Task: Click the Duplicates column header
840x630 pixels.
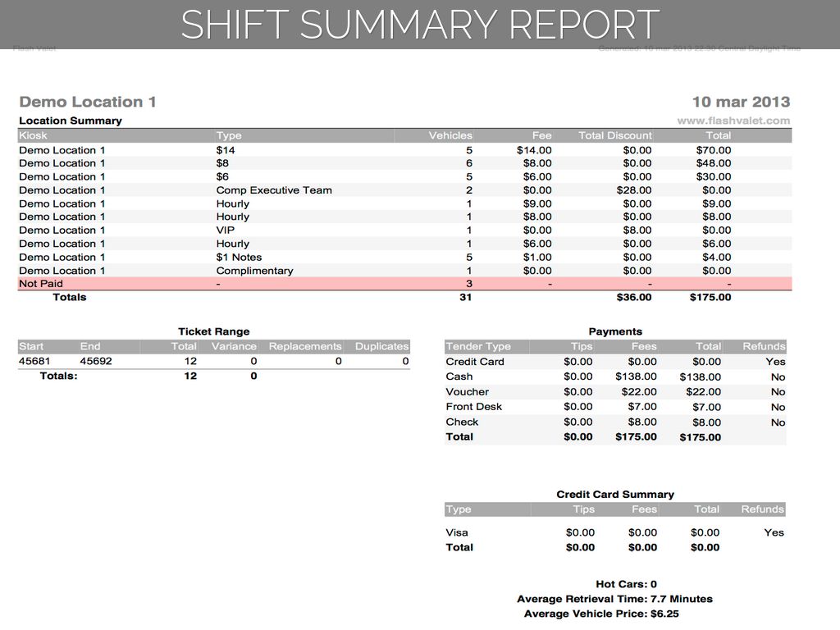Action: pos(381,346)
